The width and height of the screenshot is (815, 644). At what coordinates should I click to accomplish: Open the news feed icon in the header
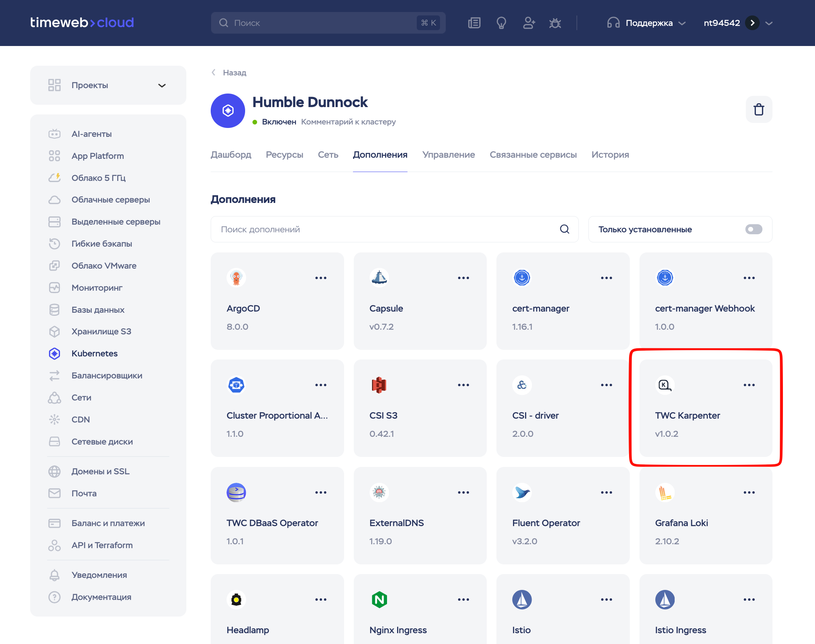[474, 23]
